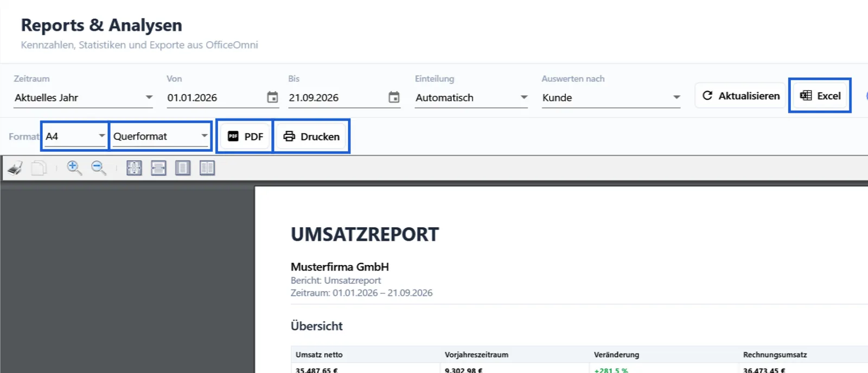
Task: Switch to single page view
Action: [183, 169]
